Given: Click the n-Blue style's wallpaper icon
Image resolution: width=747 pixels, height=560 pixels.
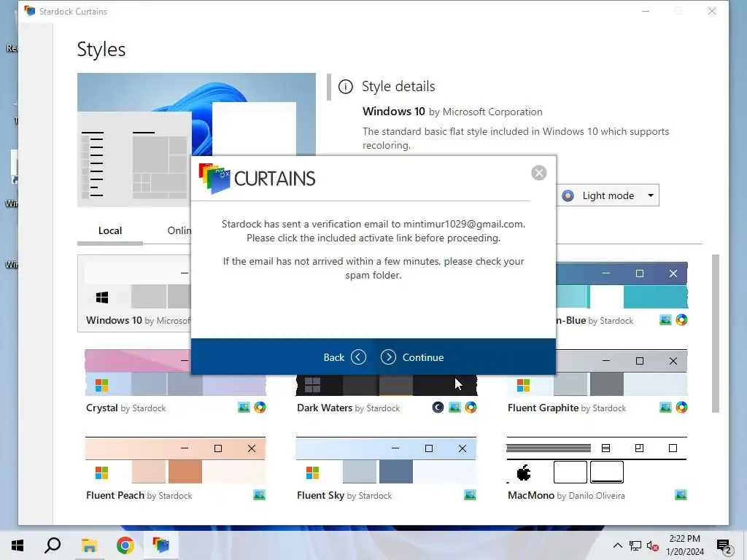Looking at the screenshot, I should 665,320.
